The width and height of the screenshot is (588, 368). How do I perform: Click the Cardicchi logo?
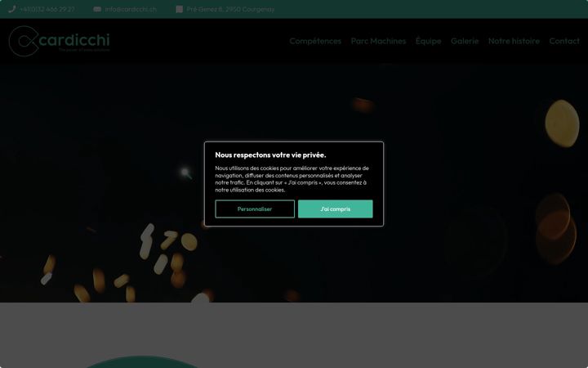[x=60, y=41]
